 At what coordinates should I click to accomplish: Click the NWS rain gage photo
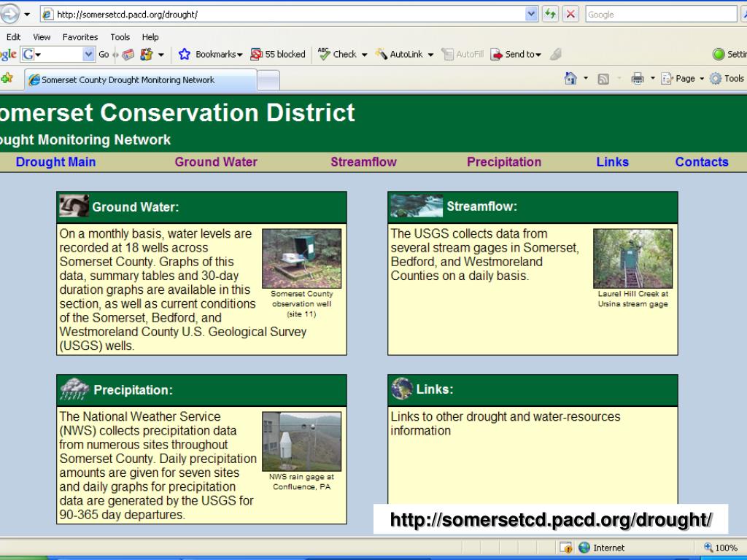click(x=301, y=441)
